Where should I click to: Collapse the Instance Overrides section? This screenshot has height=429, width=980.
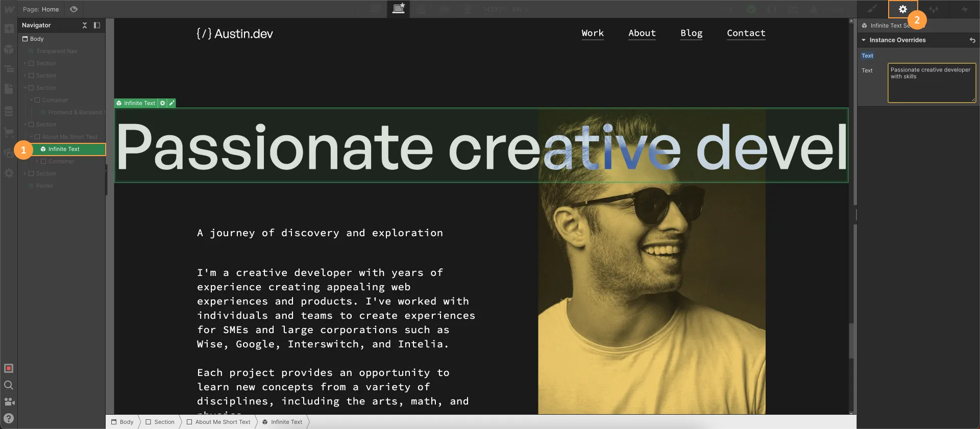(x=864, y=40)
